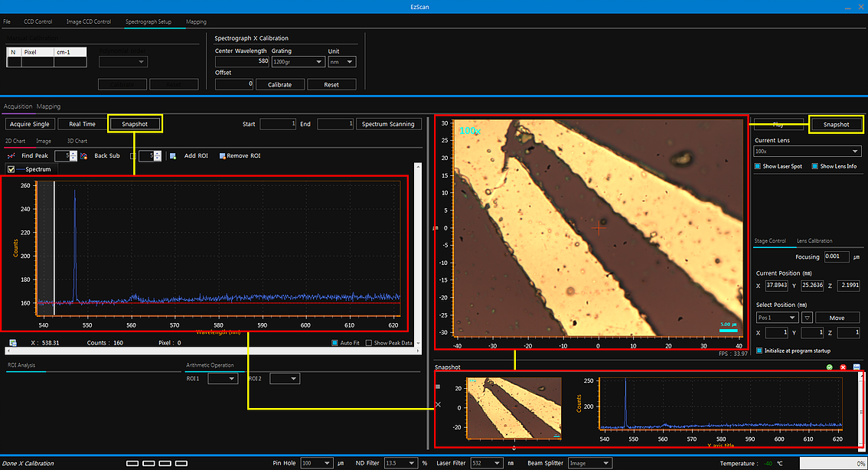Click the green check icon in Snapshot panel
This screenshot has height=470, width=868.
pos(829,367)
